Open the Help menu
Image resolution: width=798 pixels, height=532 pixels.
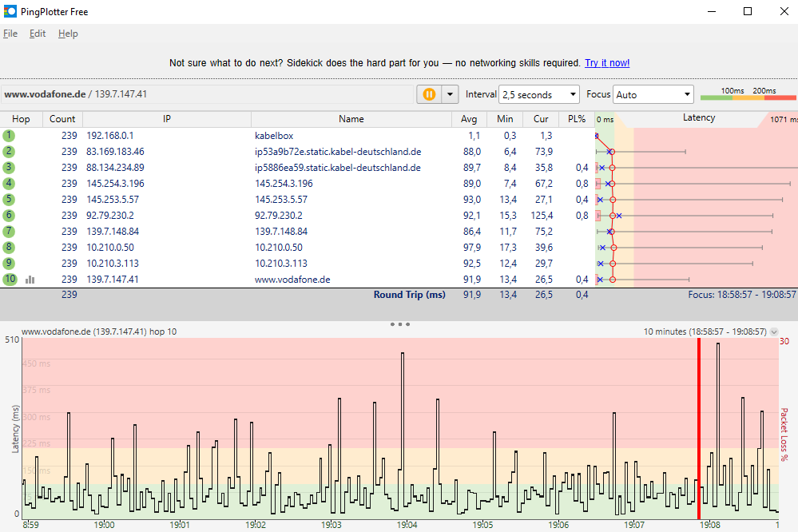point(68,34)
